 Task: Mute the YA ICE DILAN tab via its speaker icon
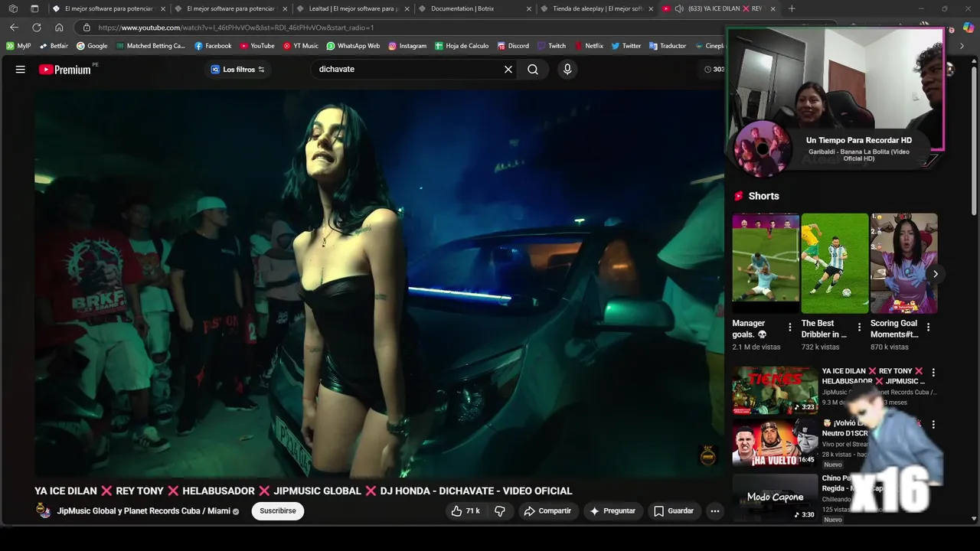[679, 8]
